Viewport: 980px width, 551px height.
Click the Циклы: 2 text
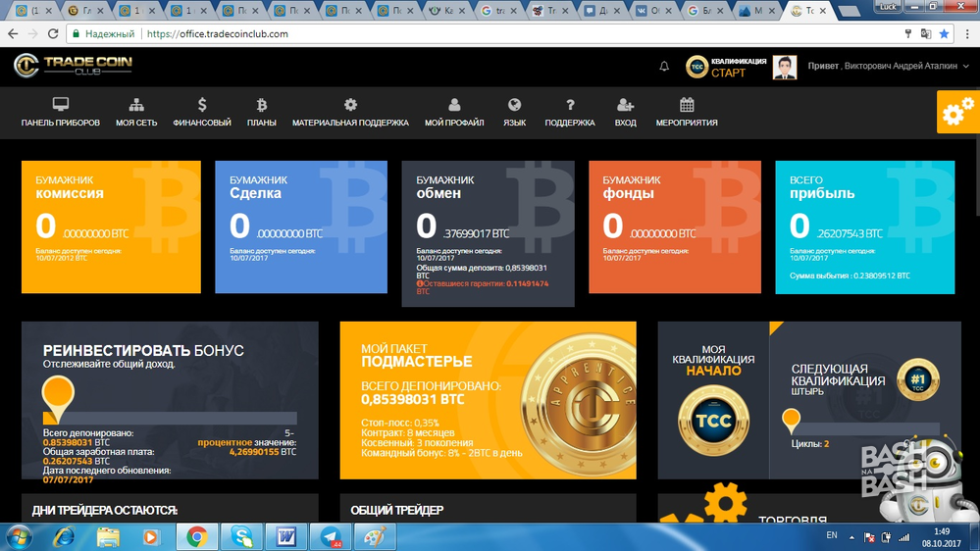click(x=810, y=443)
